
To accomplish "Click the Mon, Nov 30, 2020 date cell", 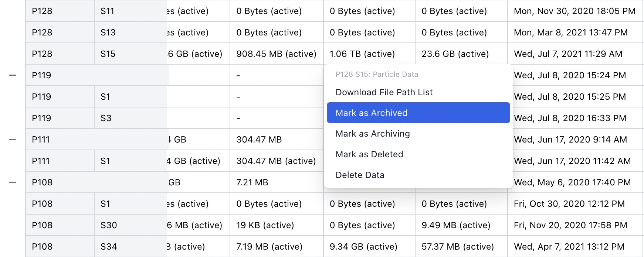I will [574, 11].
